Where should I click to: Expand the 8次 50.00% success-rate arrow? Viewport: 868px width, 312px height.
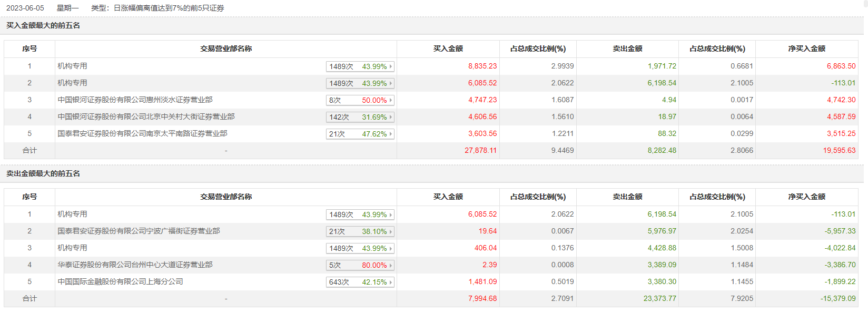point(390,100)
